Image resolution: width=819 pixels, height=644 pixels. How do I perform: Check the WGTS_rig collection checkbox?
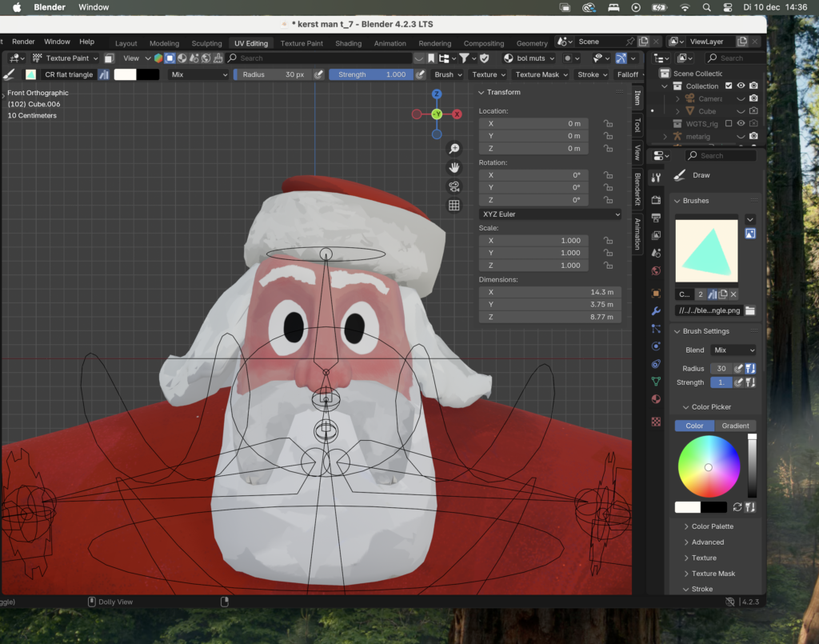point(729,123)
